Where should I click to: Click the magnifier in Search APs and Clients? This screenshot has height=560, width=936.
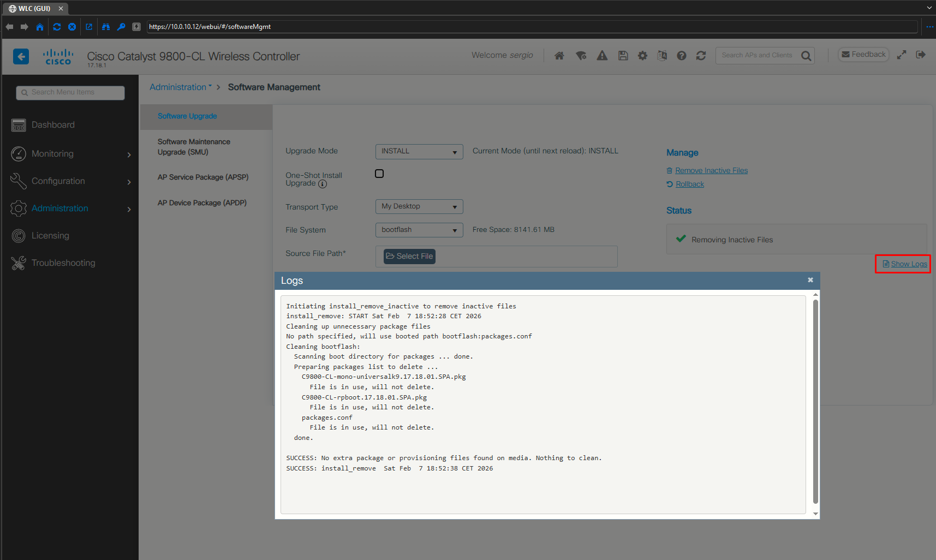tap(806, 56)
